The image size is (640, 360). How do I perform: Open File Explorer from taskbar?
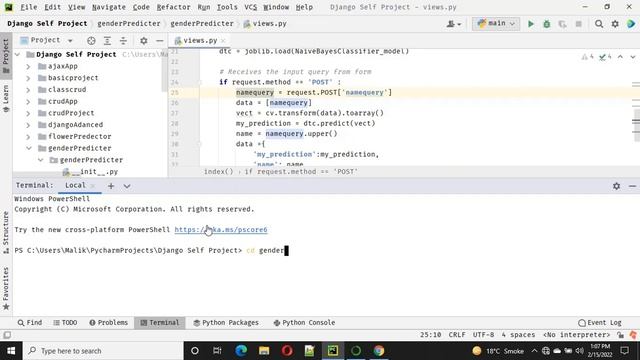click(264, 351)
